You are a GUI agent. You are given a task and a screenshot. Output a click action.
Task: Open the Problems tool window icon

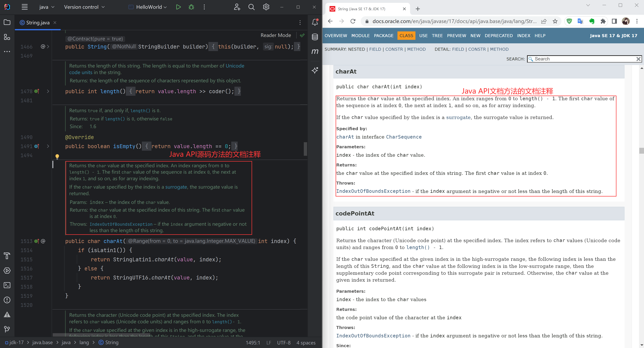pyautogui.click(x=7, y=300)
